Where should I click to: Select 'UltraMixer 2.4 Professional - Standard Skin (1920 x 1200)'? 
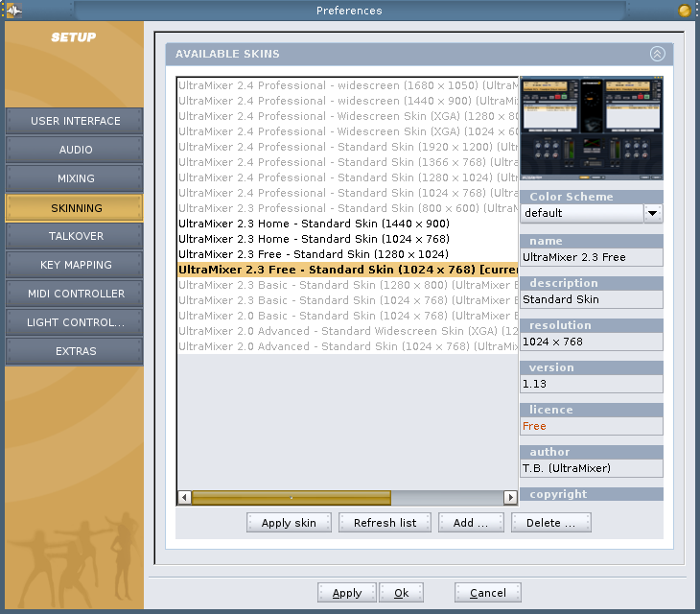pyautogui.click(x=347, y=147)
